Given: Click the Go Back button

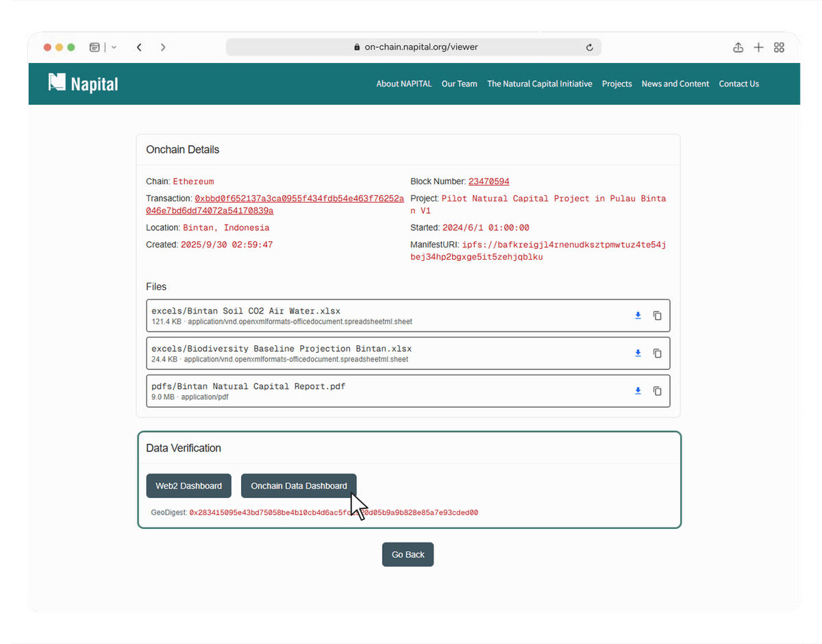Looking at the screenshot, I should pyautogui.click(x=408, y=555).
